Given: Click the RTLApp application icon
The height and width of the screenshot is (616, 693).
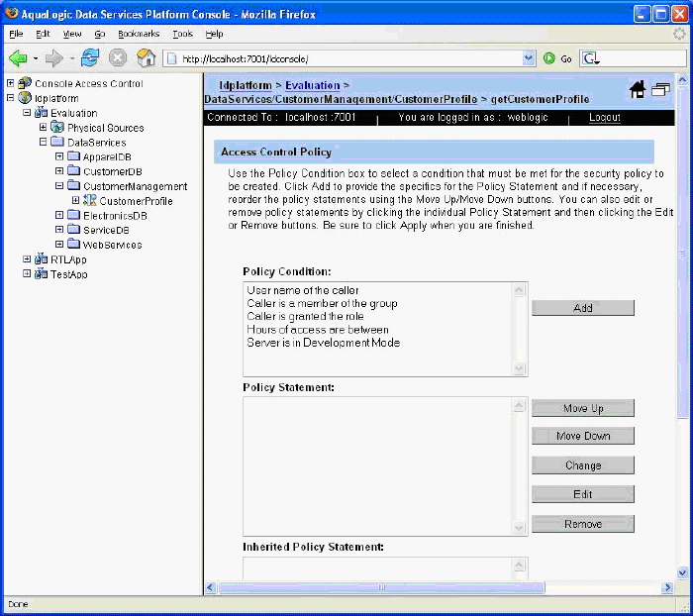Looking at the screenshot, I should pos(42,259).
